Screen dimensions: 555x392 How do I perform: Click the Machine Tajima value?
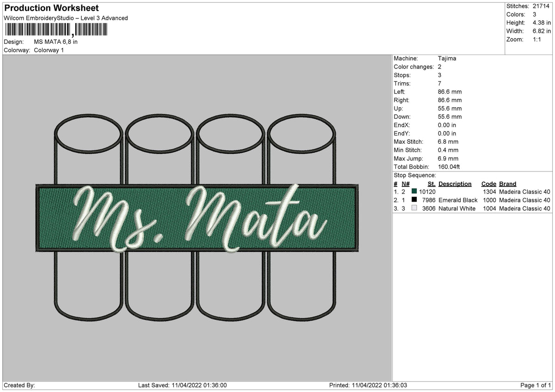[447, 59]
